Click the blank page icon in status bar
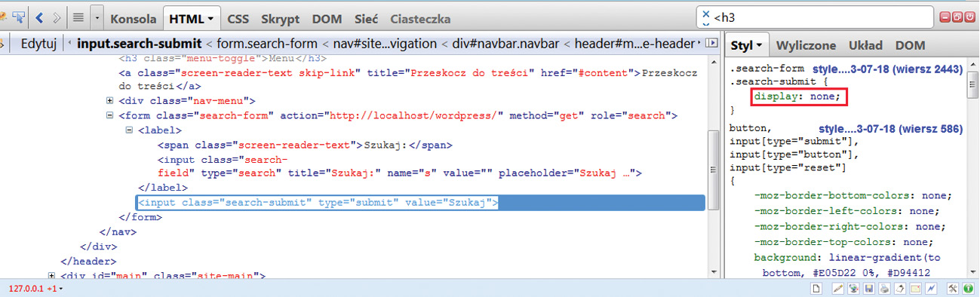The width and height of the screenshot is (980, 297). (x=816, y=289)
